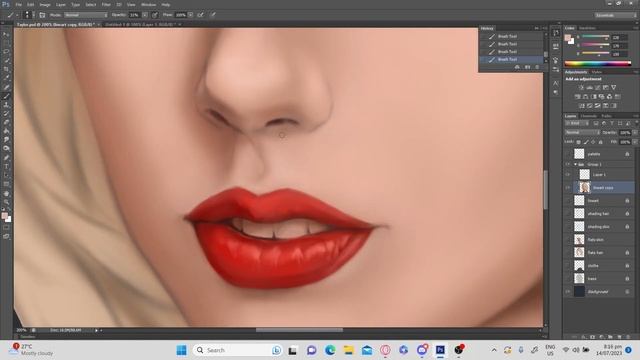This screenshot has height=360, width=640.
Task: Switch to the Swatches tab
Action: pyautogui.click(x=587, y=28)
